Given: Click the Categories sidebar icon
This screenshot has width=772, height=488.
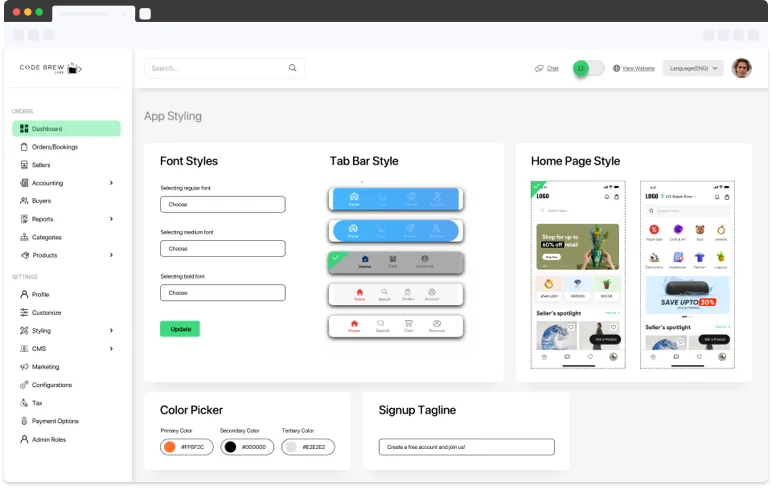Looking at the screenshot, I should coord(24,237).
